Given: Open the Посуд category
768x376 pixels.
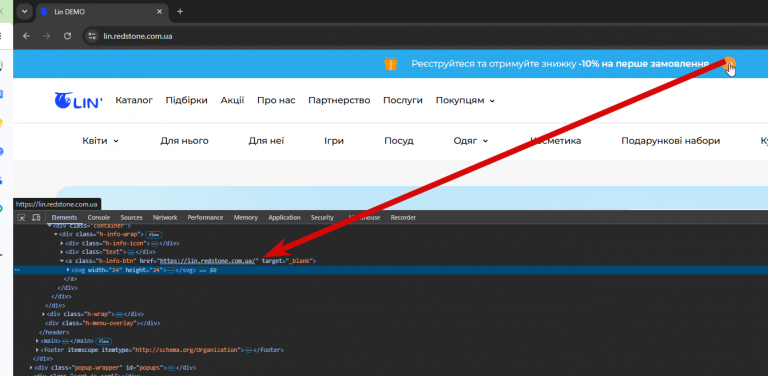Looking at the screenshot, I should (399, 141).
